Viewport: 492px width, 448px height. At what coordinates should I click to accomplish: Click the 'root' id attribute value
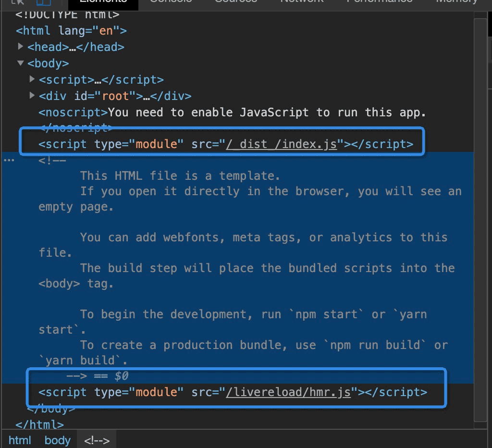click(x=115, y=96)
